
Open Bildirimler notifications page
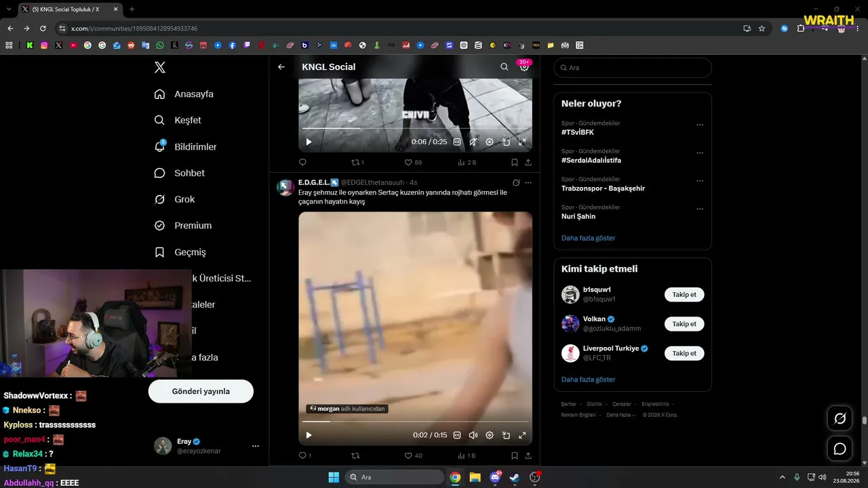coord(185,147)
